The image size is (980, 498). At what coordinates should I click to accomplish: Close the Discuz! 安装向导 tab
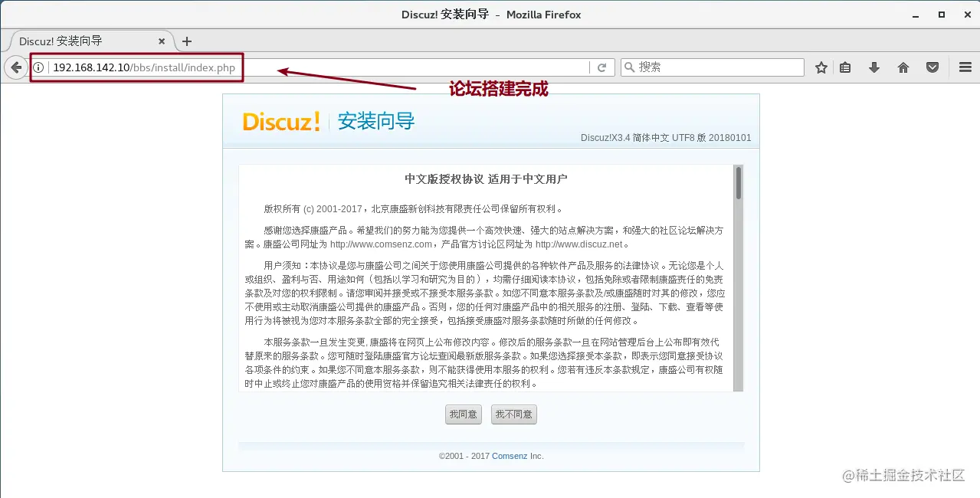162,41
